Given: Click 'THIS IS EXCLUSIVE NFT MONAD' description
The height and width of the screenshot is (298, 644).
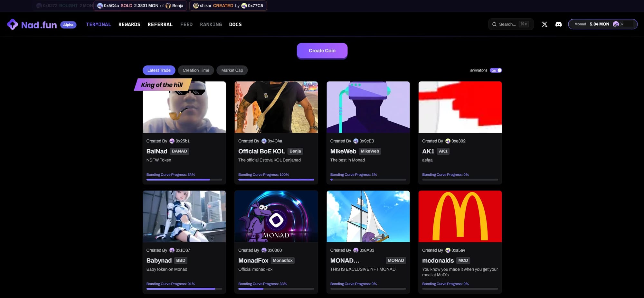Looking at the screenshot, I should click(363, 269).
